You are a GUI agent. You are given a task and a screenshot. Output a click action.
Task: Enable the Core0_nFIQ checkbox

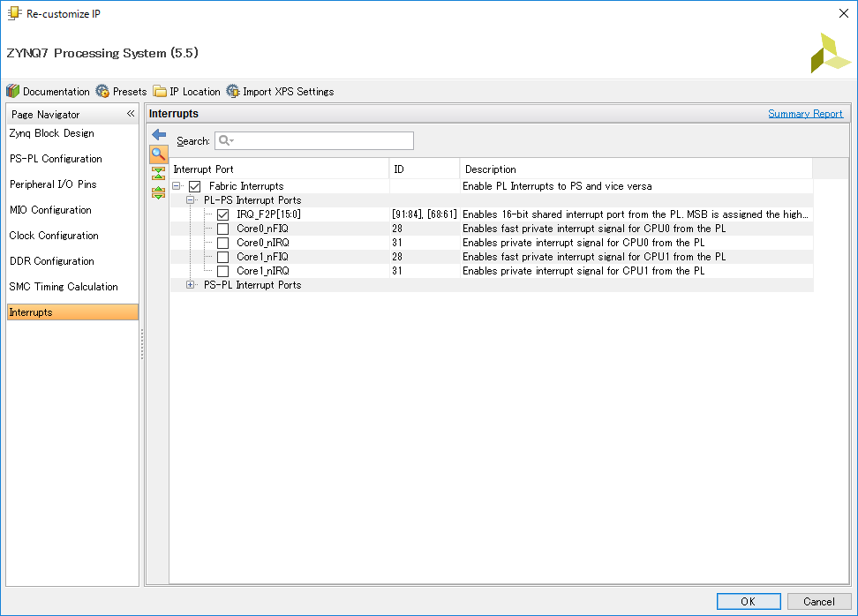click(x=222, y=229)
